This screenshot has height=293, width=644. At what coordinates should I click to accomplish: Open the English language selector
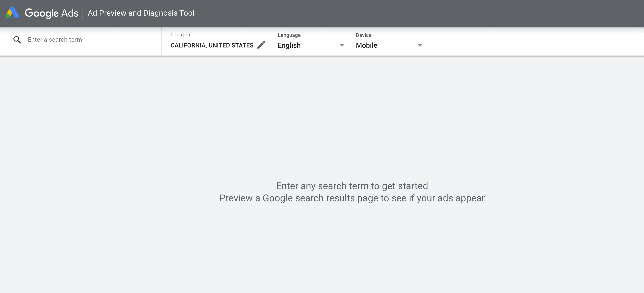click(289, 46)
